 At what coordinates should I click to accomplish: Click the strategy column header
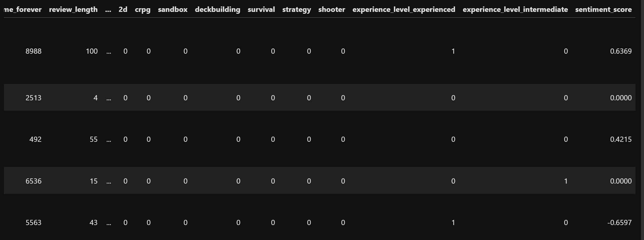pos(297,9)
